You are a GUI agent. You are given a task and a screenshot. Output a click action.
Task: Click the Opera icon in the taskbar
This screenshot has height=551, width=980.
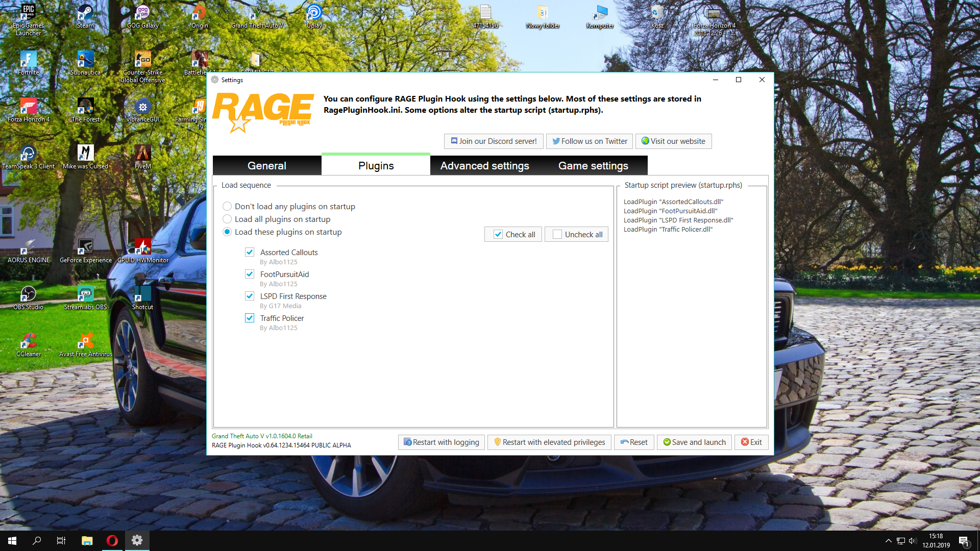point(112,541)
